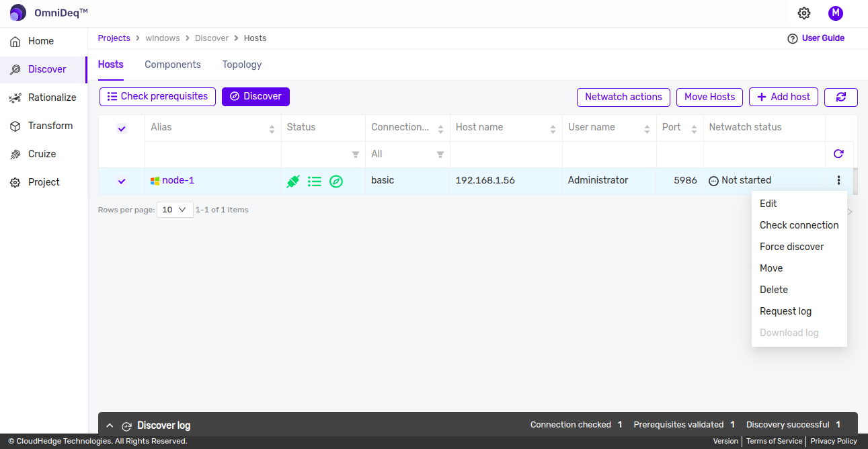Select Move from the context menu
The width and height of the screenshot is (868, 449).
pyautogui.click(x=799, y=268)
